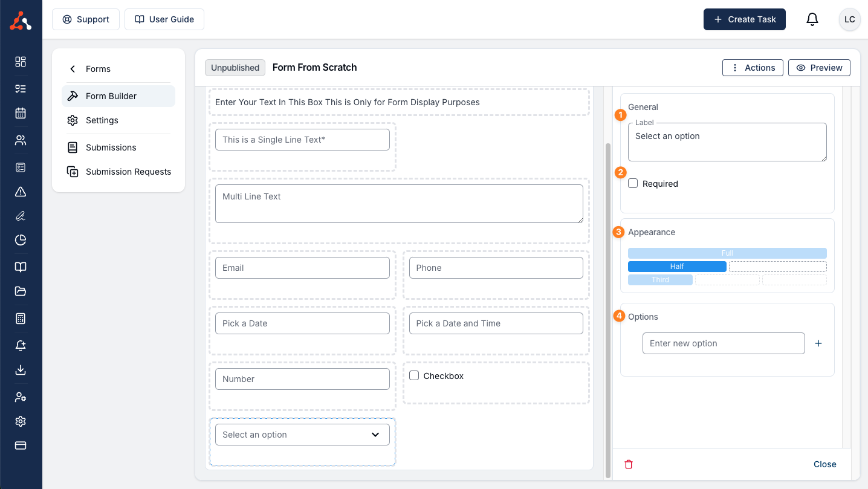Open the dashboard grid icon in sidebar

click(21, 62)
